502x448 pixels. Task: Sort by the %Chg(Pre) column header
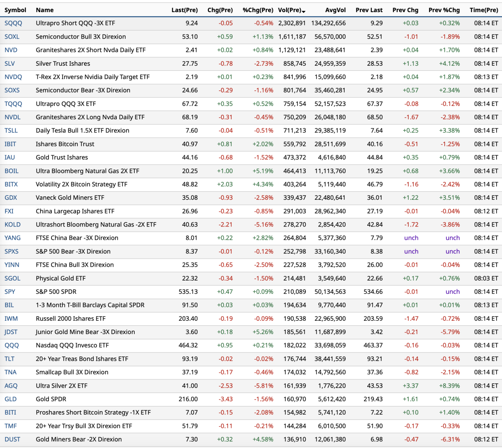point(258,10)
